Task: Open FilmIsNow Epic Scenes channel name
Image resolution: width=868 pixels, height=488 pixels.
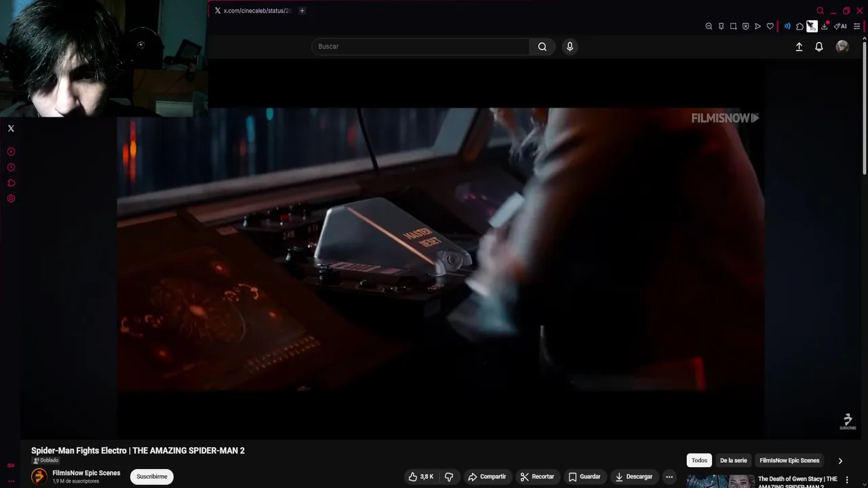Action: click(86, 473)
